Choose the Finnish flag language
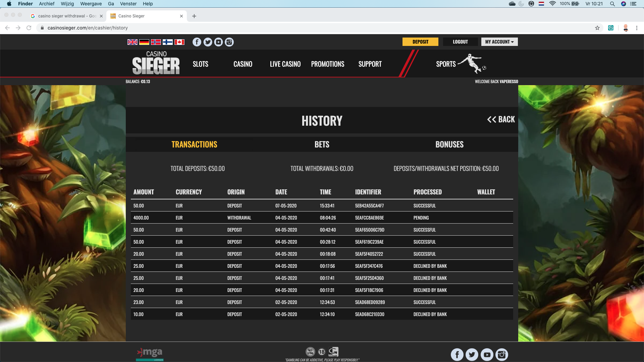The image size is (644, 362). tap(168, 42)
